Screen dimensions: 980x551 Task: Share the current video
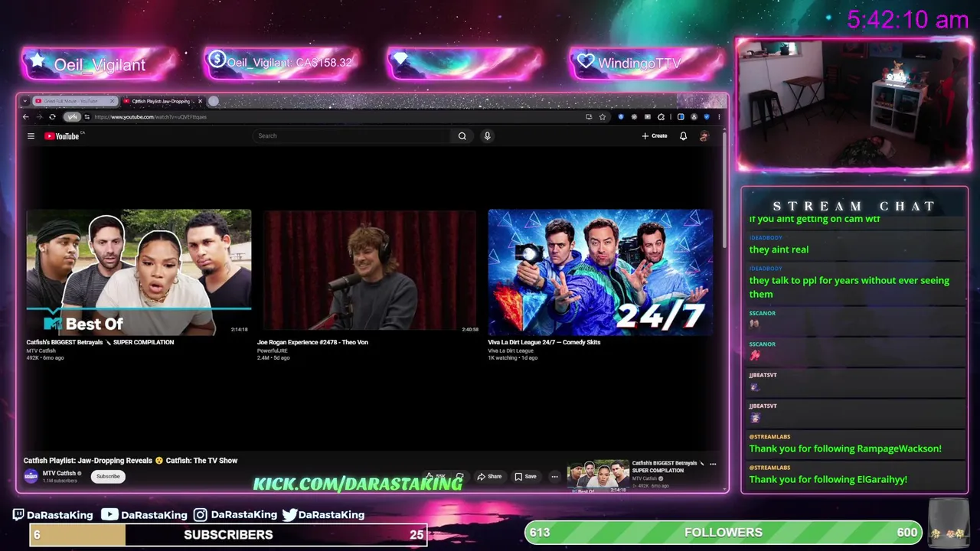point(489,477)
